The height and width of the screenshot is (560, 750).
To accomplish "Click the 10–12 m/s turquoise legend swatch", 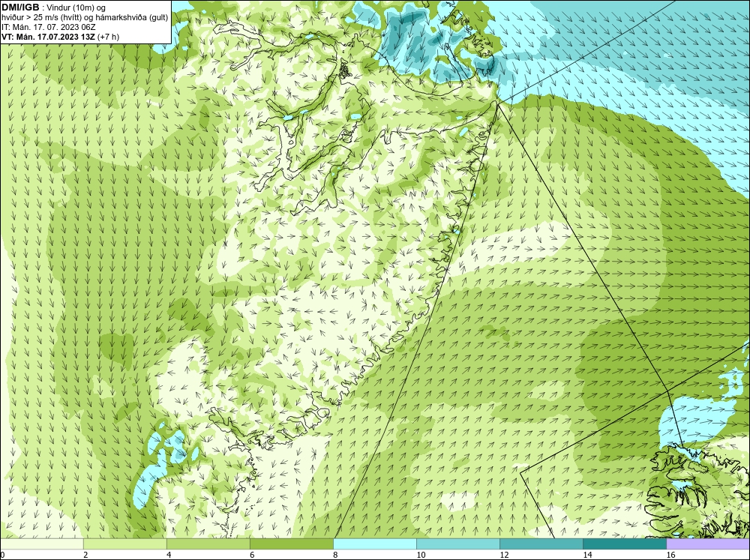I will click(x=457, y=544).
